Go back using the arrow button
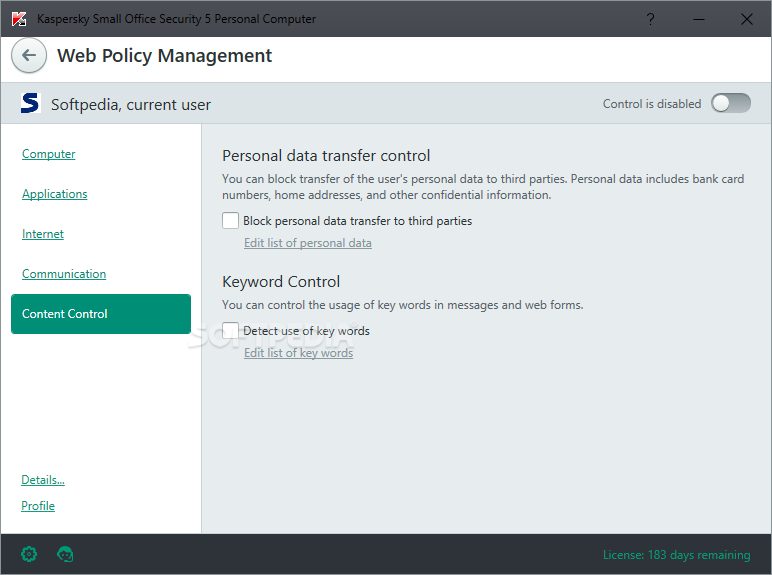Image resolution: width=772 pixels, height=575 pixels. [x=29, y=55]
